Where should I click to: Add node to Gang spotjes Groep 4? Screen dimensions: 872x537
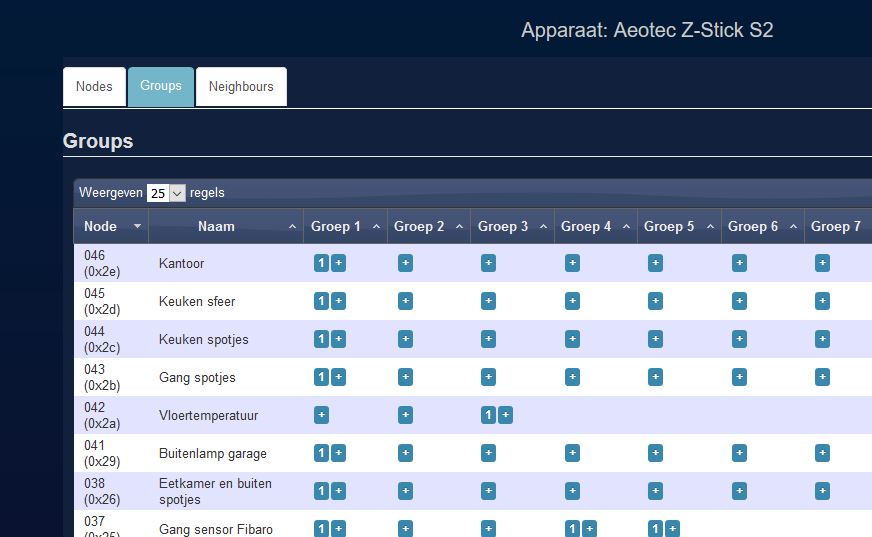coord(572,377)
